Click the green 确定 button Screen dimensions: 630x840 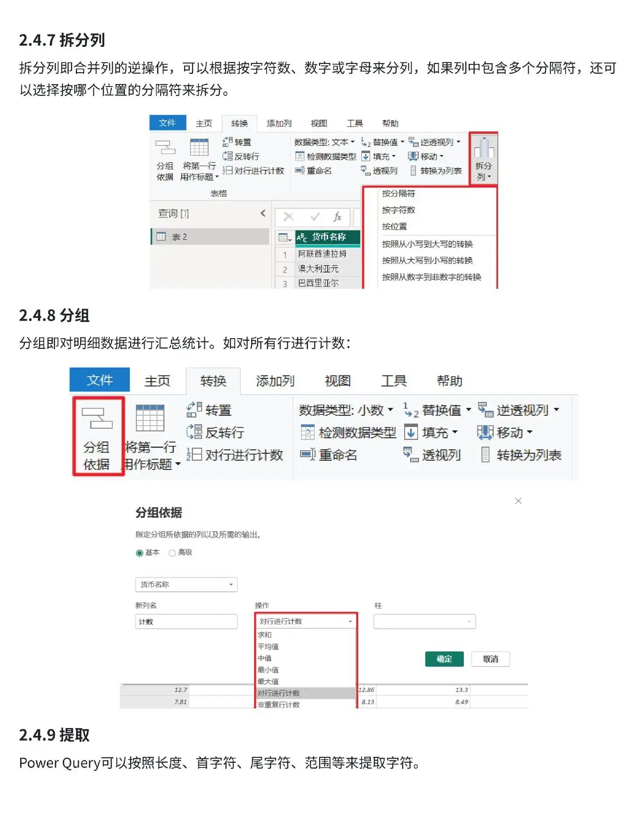point(444,659)
